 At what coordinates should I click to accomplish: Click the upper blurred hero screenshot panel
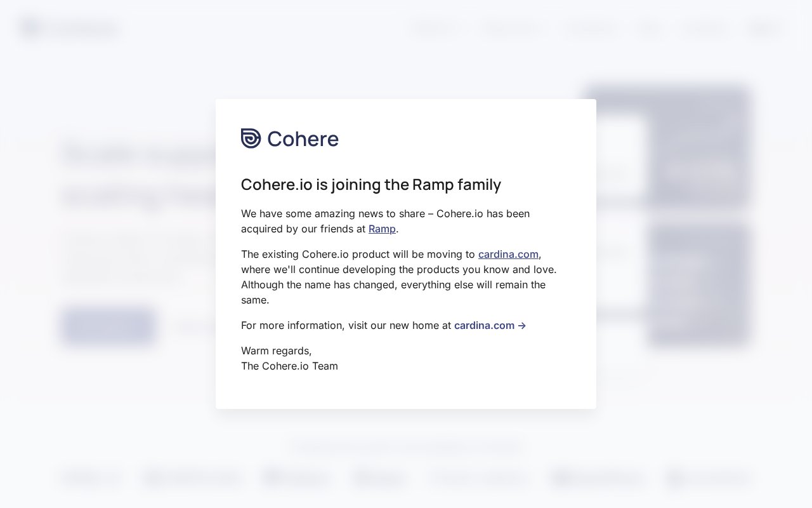tap(666, 146)
